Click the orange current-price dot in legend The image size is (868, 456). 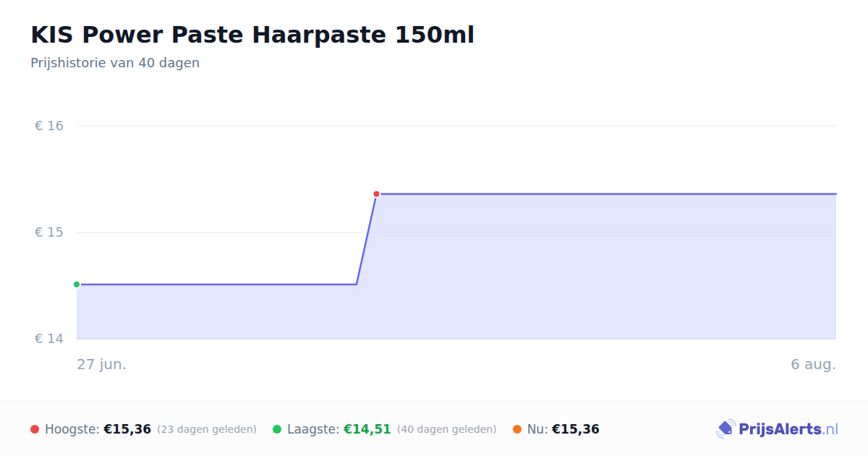pos(517,429)
